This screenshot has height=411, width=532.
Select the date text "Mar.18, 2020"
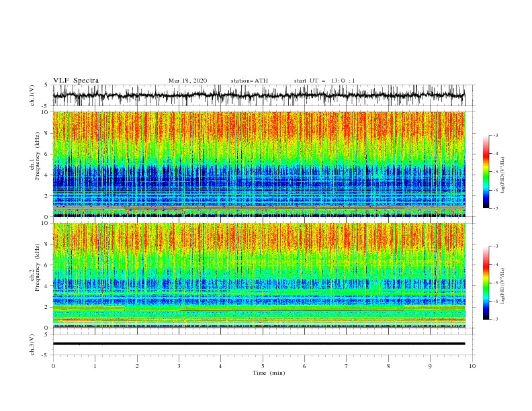point(187,81)
